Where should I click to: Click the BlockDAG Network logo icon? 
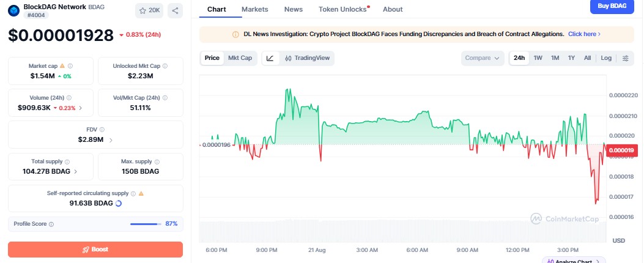pyautogui.click(x=13, y=10)
